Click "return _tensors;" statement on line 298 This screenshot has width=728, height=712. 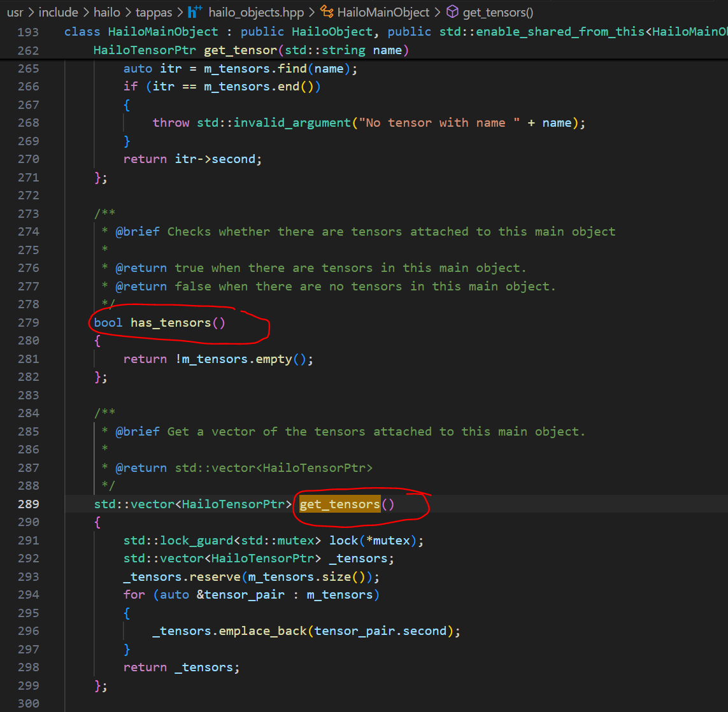[182, 667]
